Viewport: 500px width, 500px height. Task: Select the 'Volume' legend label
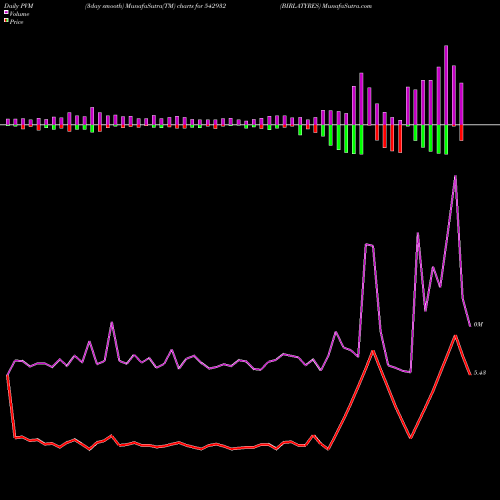point(19,14)
